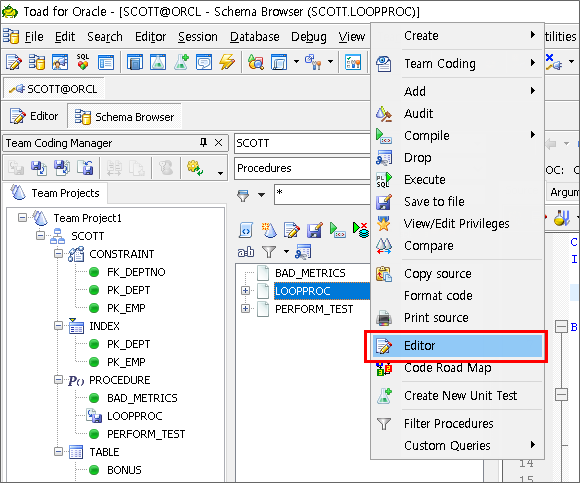This screenshot has width=580, height=483.
Task: Click the check out all disks icon
Action: (62, 168)
